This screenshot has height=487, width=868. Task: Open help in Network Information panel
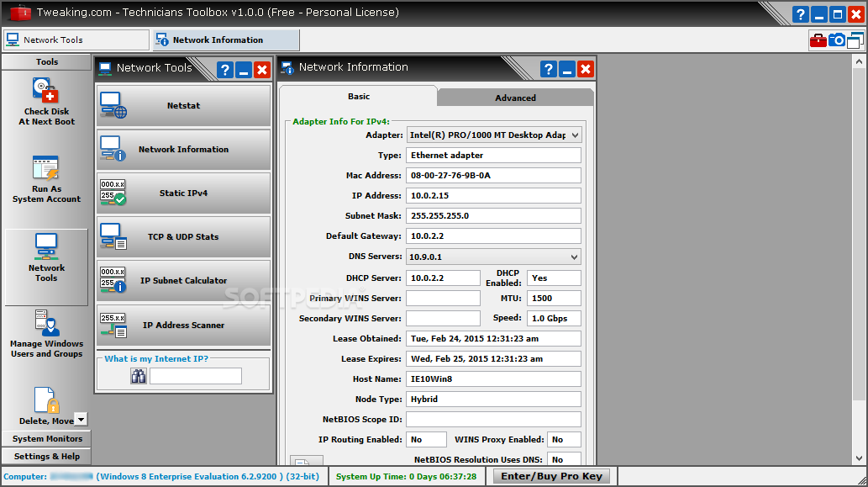point(548,69)
